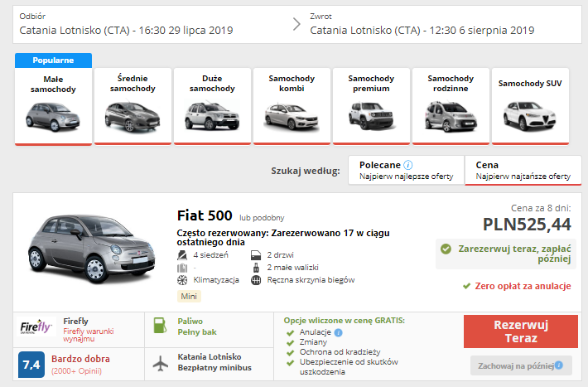The height and width of the screenshot is (387, 588).
Task: Choose the Samochody premium category
Action: (x=371, y=106)
